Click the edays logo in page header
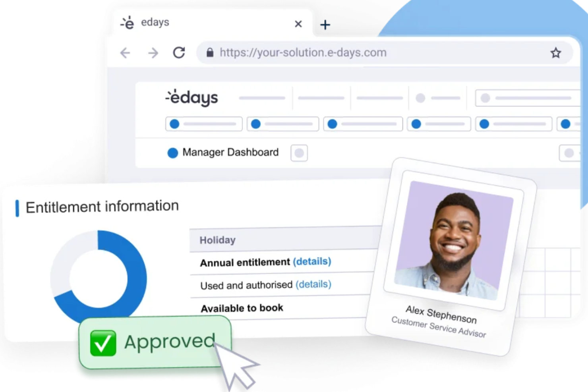 pos(191,97)
